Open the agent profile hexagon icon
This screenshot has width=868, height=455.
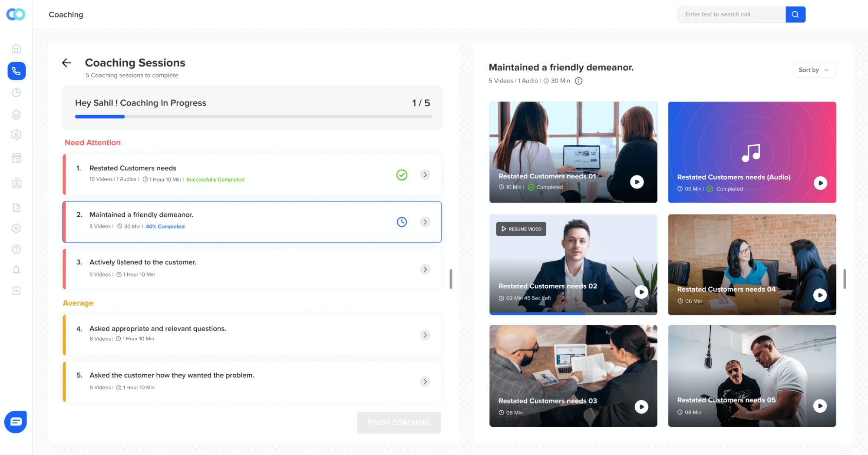point(16,135)
